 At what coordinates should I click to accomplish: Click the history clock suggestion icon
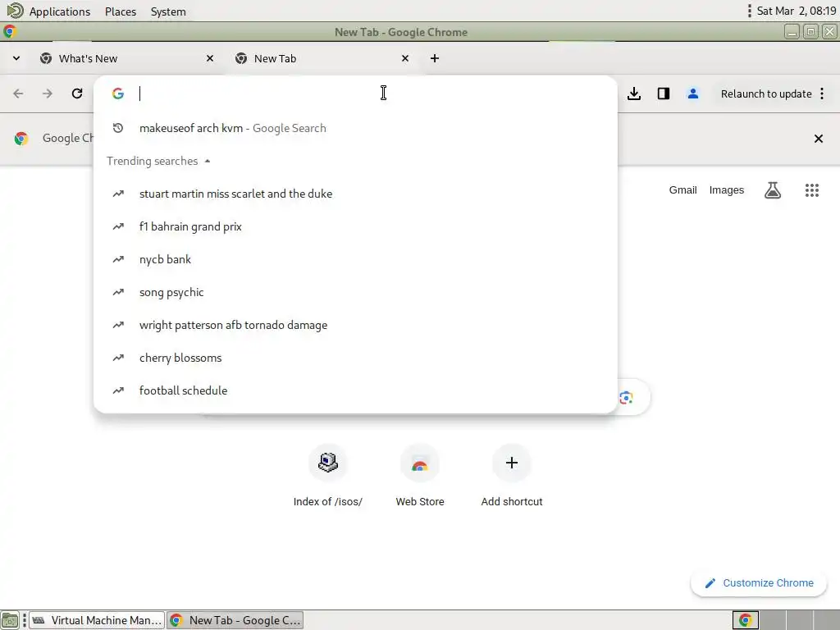(x=118, y=128)
